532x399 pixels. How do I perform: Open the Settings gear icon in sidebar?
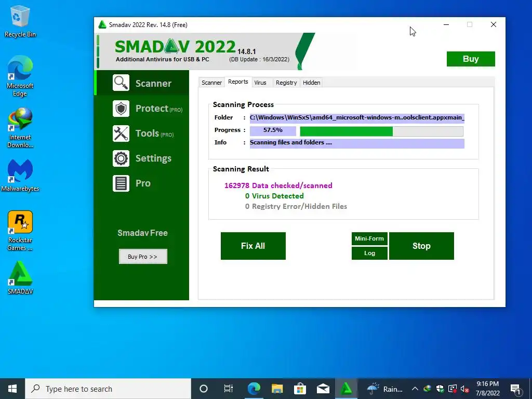(121, 158)
